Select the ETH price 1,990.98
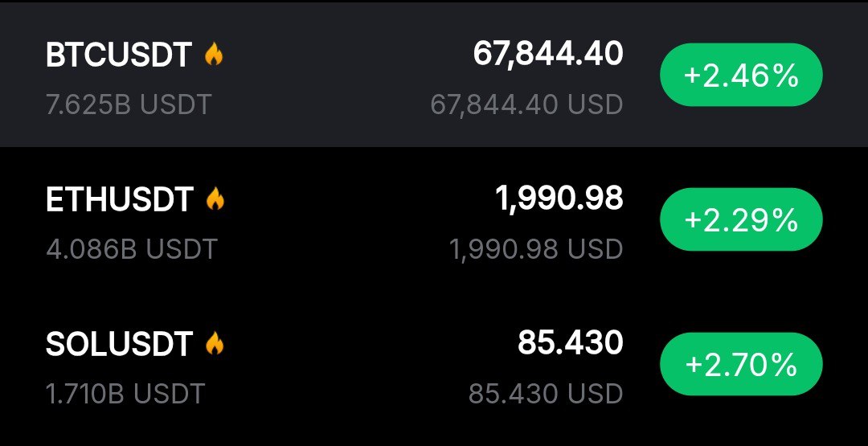Viewport: 868px width, 446px height. tap(559, 198)
